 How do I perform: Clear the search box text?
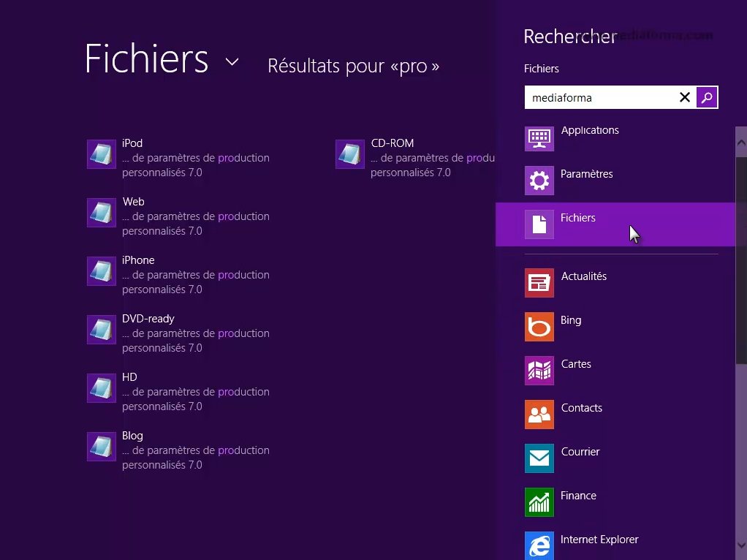[685, 98]
